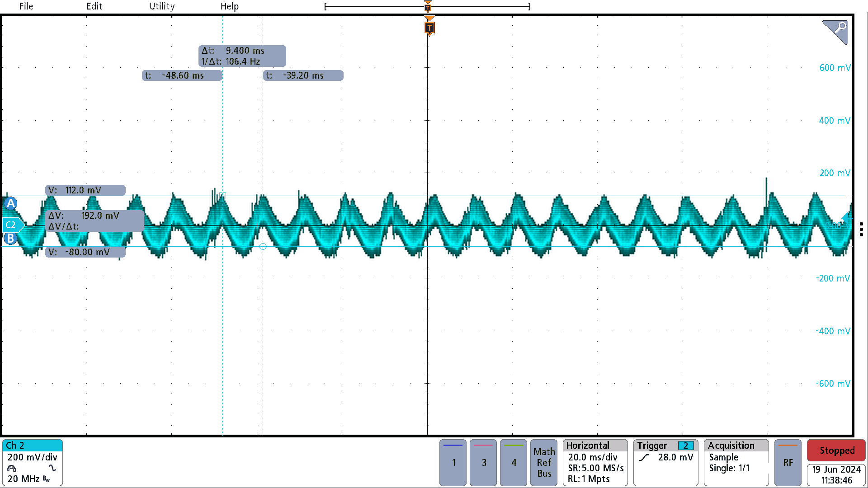Enable channel 3 button

click(x=483, y=462)
